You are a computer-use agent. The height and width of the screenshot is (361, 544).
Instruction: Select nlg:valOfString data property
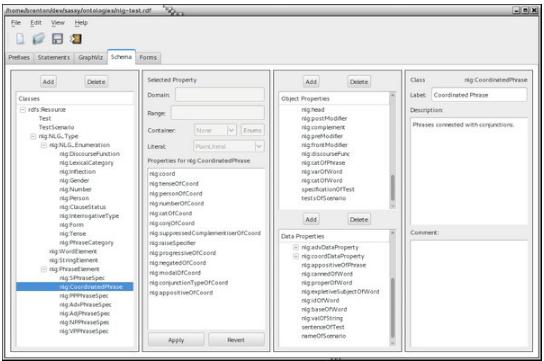pyautogui.click(x=322, y=318)
